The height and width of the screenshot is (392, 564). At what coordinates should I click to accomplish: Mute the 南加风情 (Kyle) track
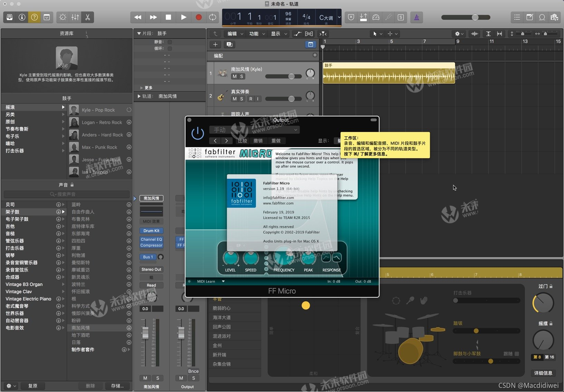click(235, 76)
